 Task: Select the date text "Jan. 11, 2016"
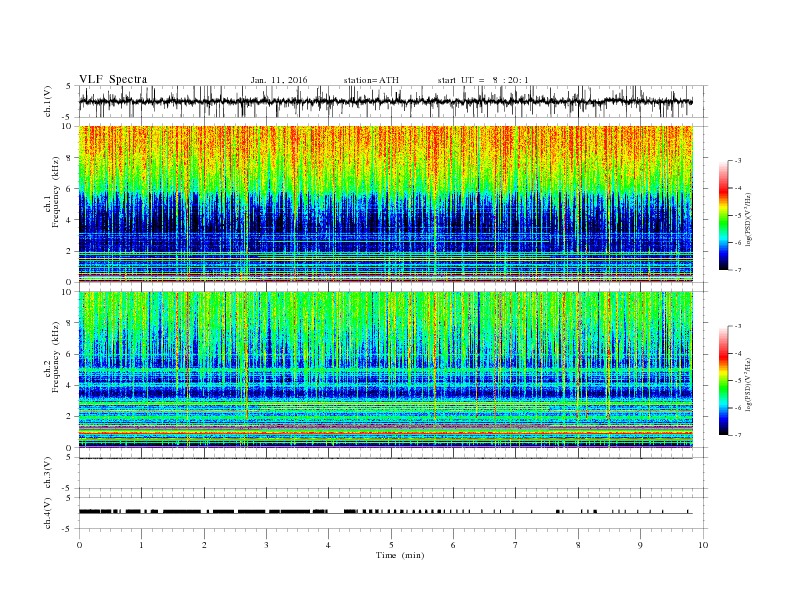(279, 80)
